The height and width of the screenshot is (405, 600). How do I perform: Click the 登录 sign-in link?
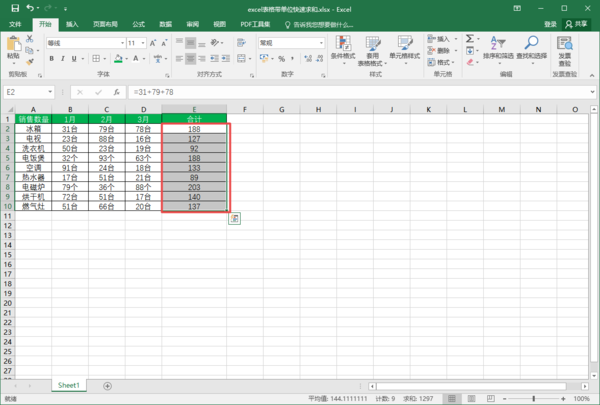550,22
